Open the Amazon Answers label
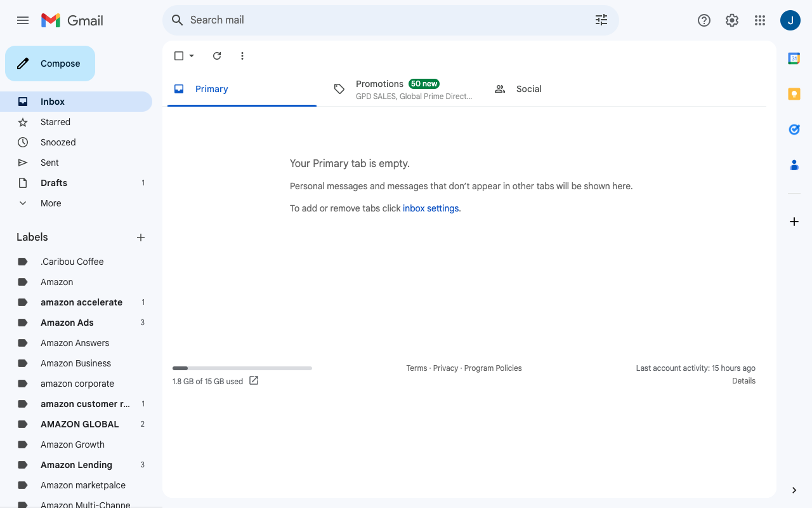 (76, 343)
